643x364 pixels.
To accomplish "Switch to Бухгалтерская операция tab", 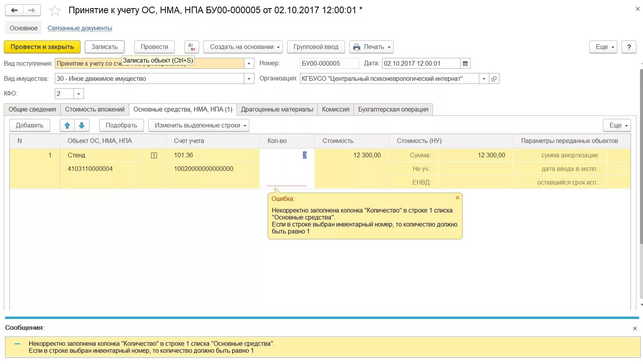I will coord(393,110).
